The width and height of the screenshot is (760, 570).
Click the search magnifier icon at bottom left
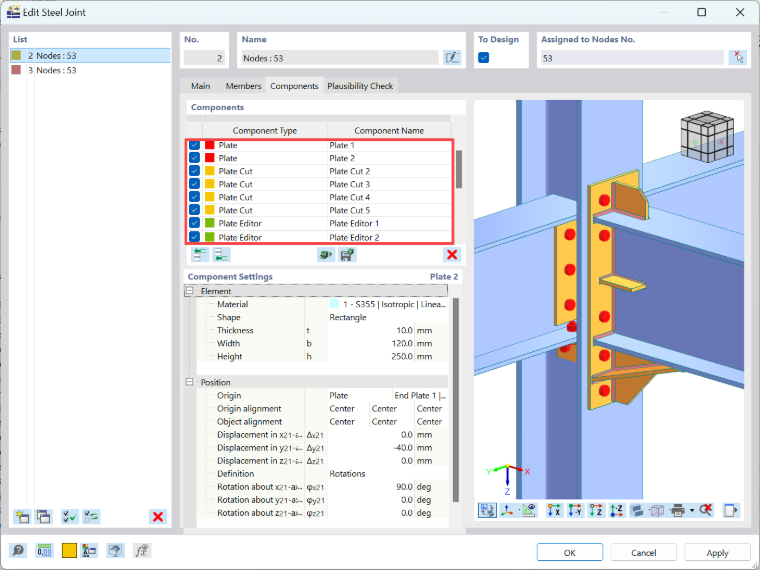[x=18, y=551]
